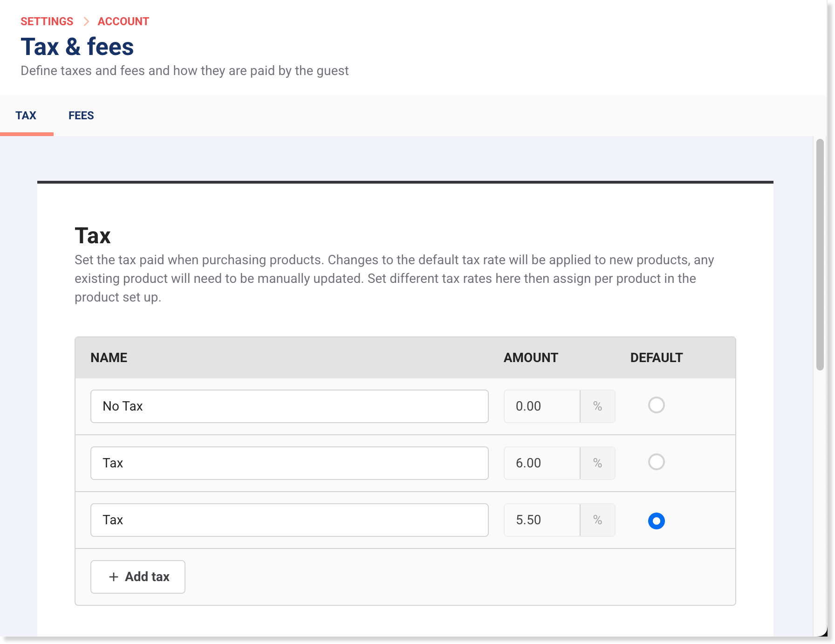Edit the 6.00 amount field
Screen dimensions: 835x644
click(541, 463)
